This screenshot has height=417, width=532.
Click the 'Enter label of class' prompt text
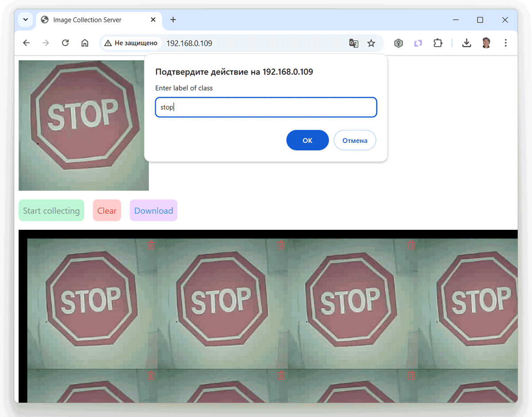point(184,88)
